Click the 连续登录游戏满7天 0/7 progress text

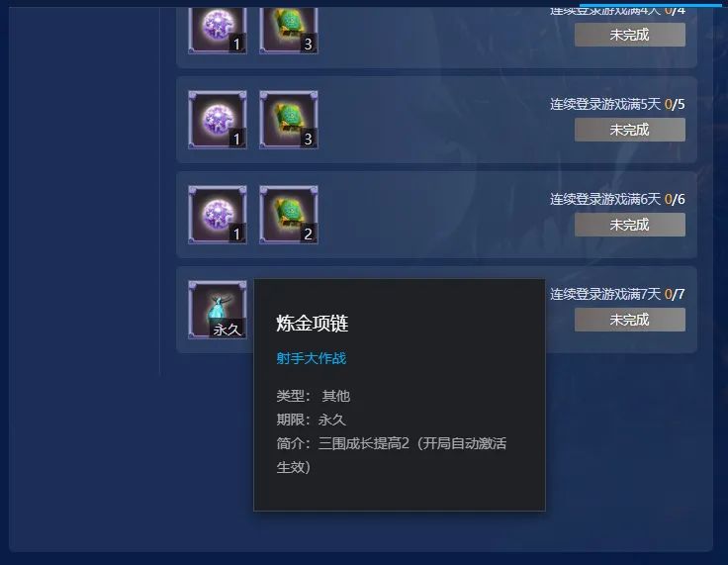(617, 294)
